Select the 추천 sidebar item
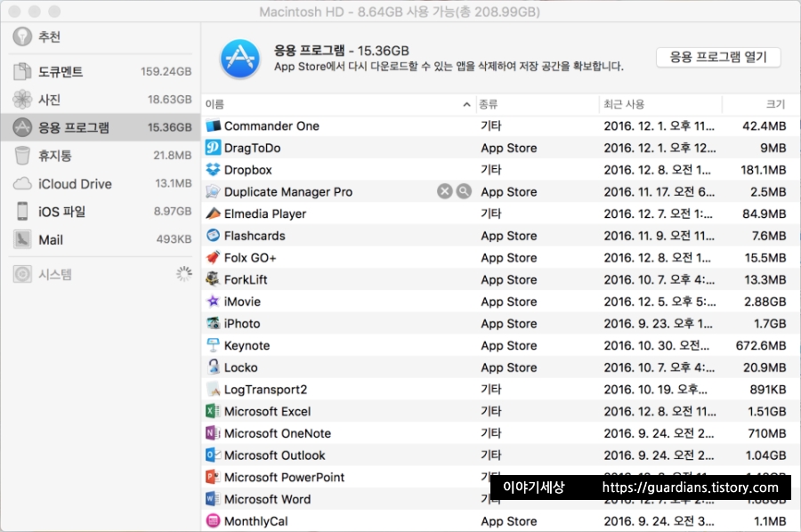The width and height of the screenshot is (801, 532). pos(100,36)
